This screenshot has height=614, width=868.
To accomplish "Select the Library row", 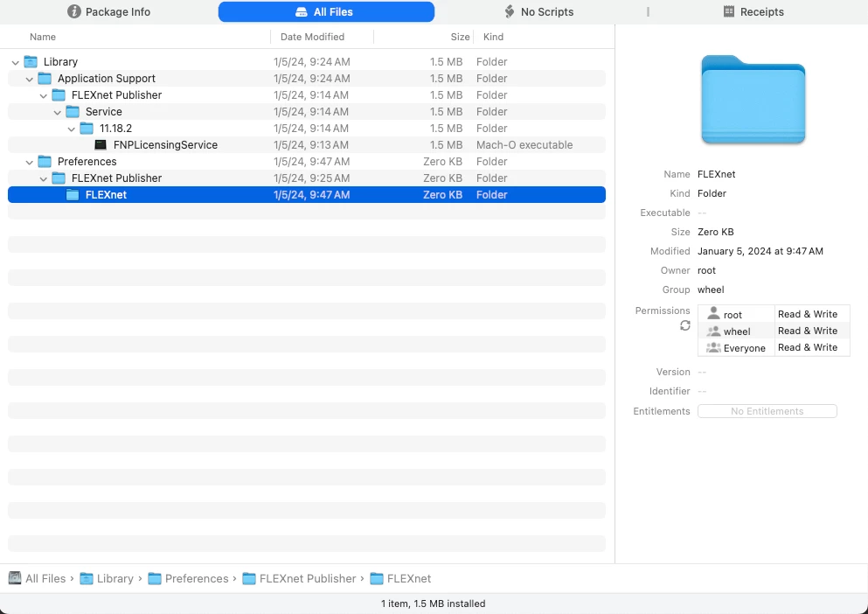I will 307,61.
